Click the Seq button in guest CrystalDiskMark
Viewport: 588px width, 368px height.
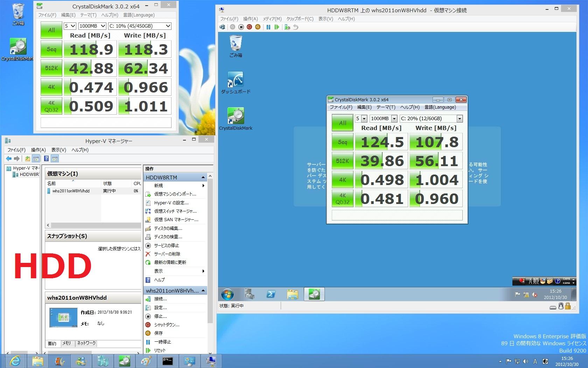(342, 142)
